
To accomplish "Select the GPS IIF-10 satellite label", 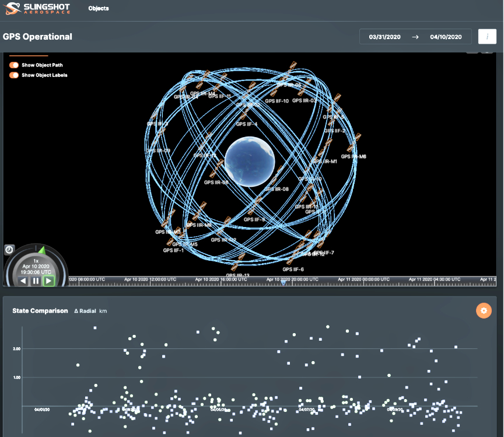I will [x=276, y=101].
